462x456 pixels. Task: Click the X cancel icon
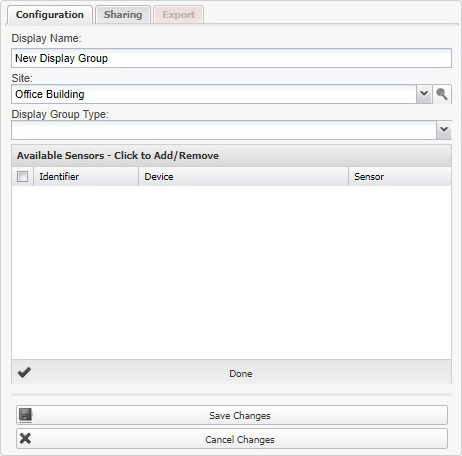click(x=25, y=438)
